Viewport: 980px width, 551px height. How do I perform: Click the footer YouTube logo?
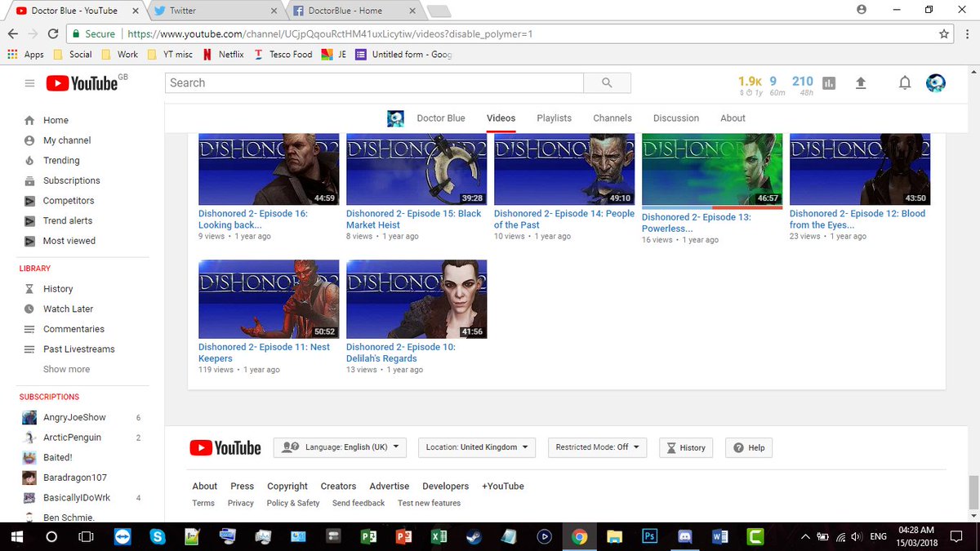[x=225, y=447]
